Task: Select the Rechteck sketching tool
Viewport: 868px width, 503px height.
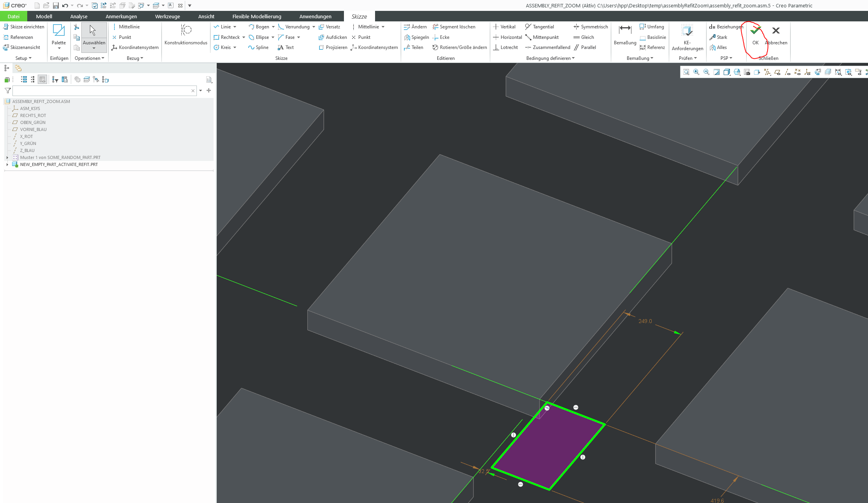Action: click(230, 37)
